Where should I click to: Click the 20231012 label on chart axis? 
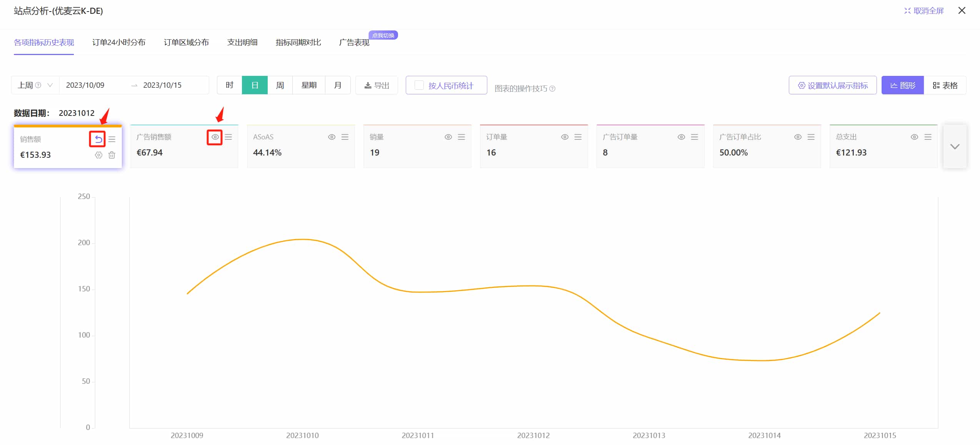tap(533, 435)
